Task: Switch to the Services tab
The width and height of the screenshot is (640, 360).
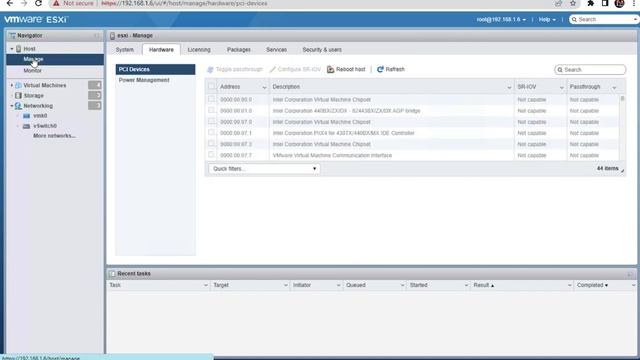Action: [276, 49]
